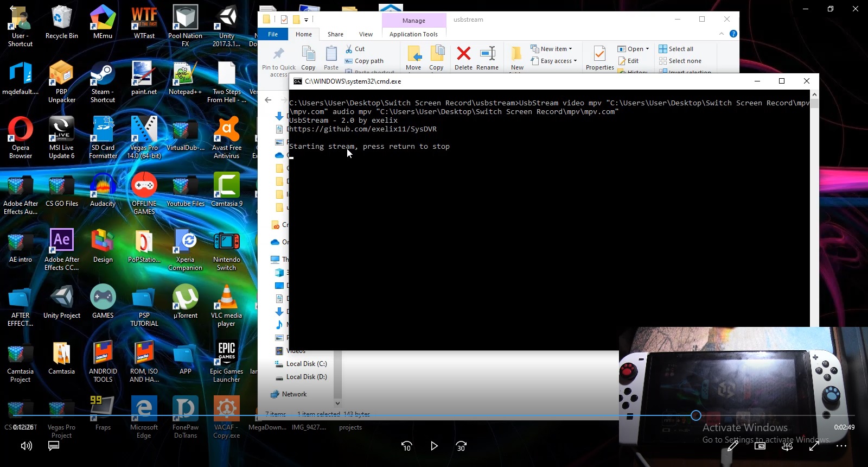Open Unity 2017.3.1 desktop shortcut
The height and width of the screenshot is (467, 868).
tap(226, 26)
